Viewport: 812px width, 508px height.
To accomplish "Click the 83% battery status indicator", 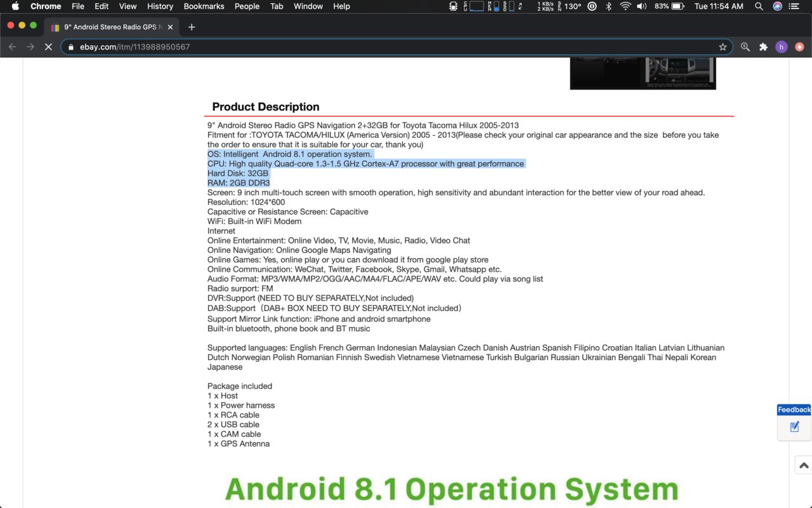I will (x=669, y=6).
